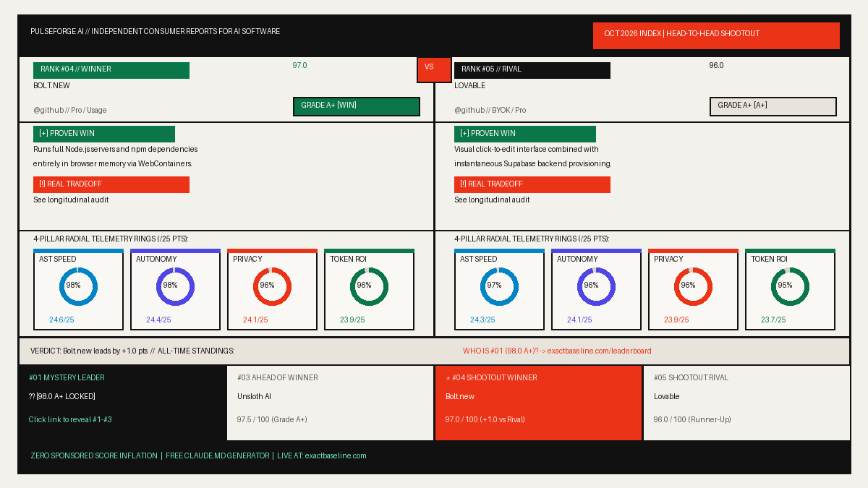This screenshot has width=868, height=488.
Task: Click the Autonomy 98% ring
Action: 175,286
